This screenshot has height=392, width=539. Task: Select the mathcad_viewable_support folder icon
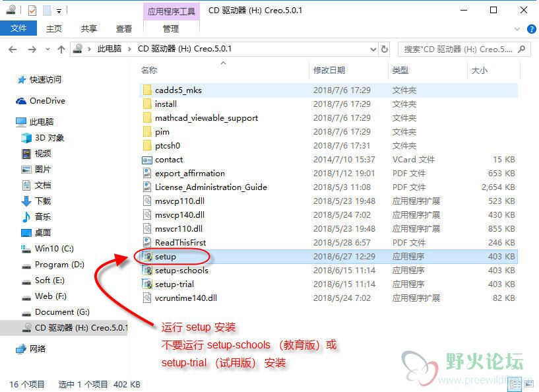coord(147,118)
